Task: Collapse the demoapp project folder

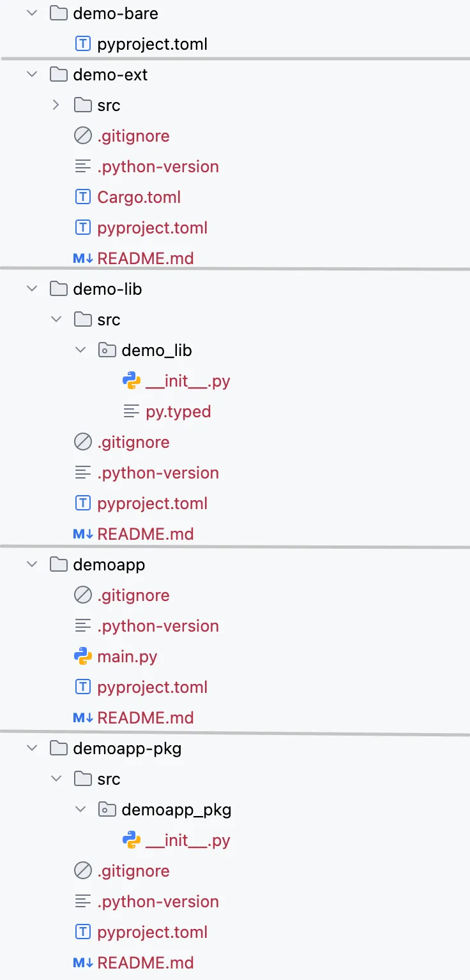Action: (32, 565)
